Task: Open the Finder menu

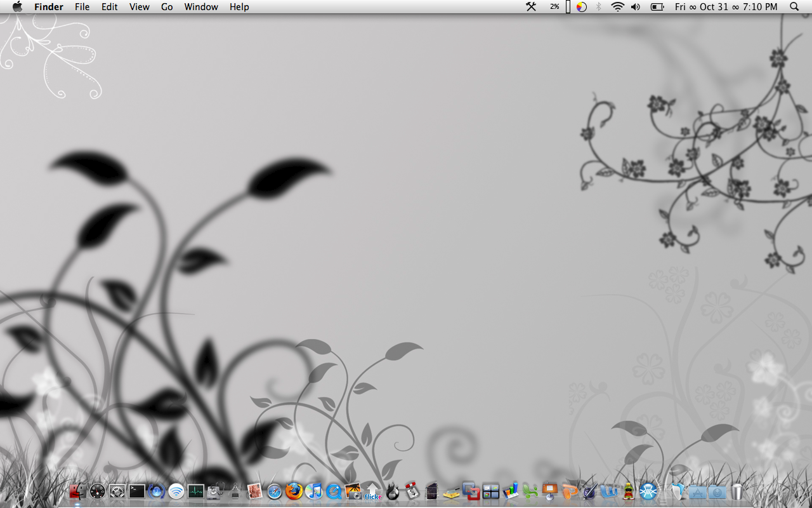Action: [49, 7]
